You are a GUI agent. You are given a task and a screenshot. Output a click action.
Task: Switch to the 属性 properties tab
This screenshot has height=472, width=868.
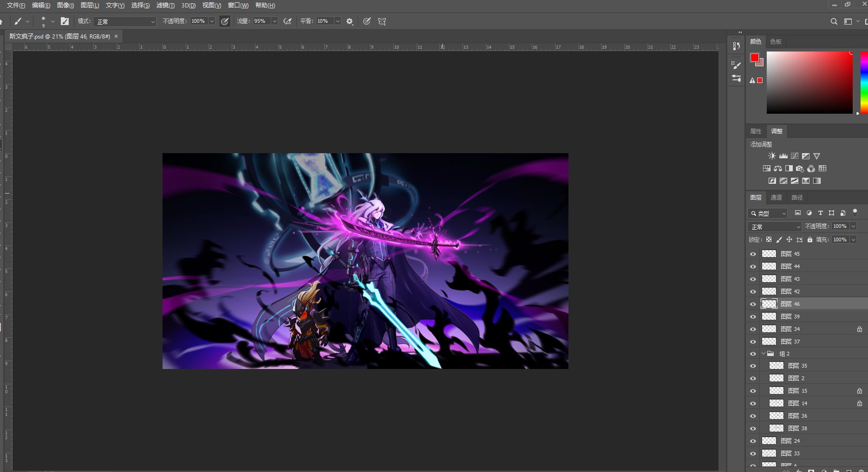[x=756, y=131]
